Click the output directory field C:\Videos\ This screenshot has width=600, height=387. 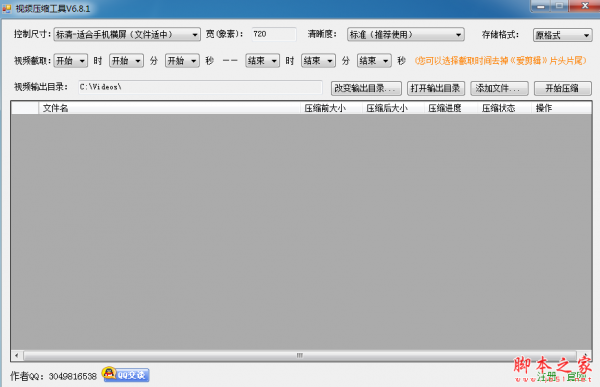coord(200,87)
